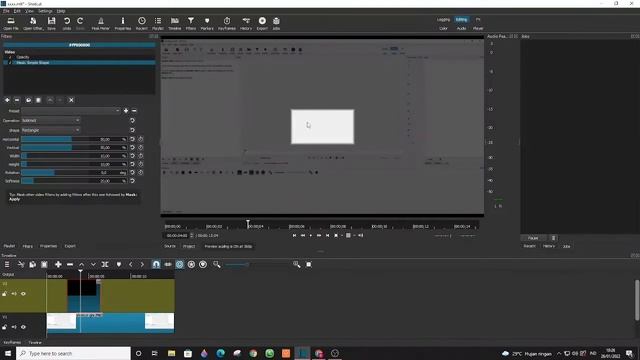640x360 pixels.
Task: Show the Recent files panel from the main toolbar
Action: point(142,23)
